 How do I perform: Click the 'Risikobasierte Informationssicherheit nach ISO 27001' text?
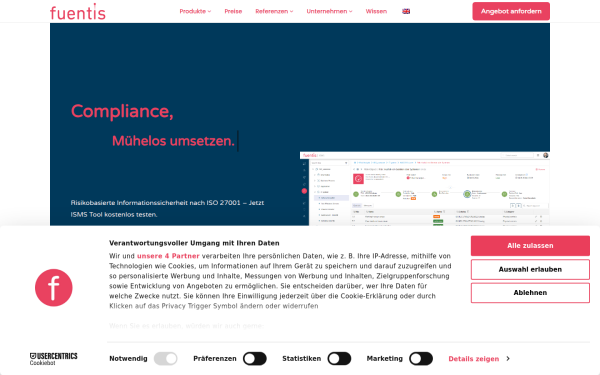pyautogui.click(x=155, y=203)
